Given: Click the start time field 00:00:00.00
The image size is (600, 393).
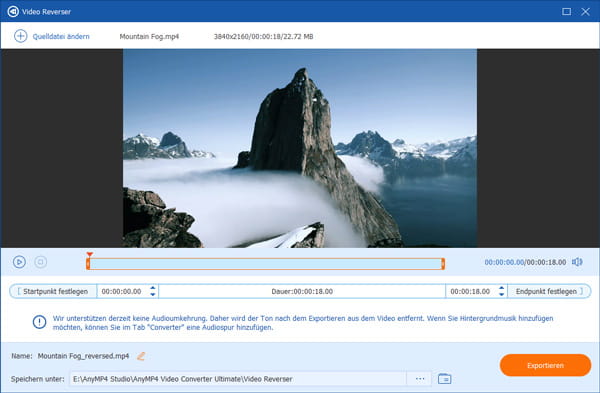Looking at the screenshot, I should (x=122, y=291).
